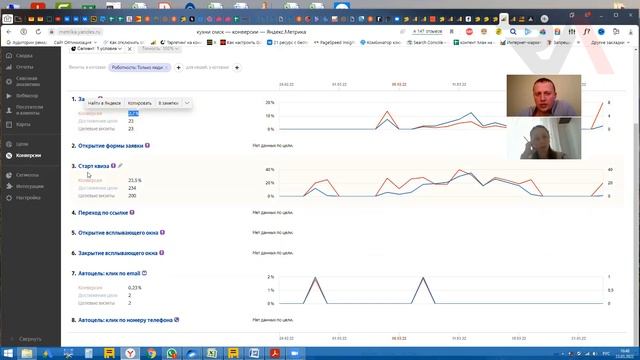Reload the browser page
Viewport: 640px width, 360px height.
click(38, 31)
